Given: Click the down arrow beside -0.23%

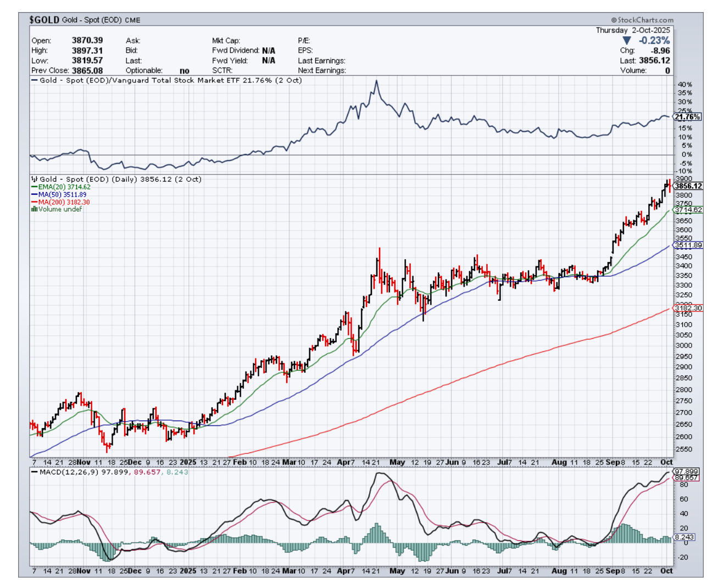Looking at the screenshot, I should (627, 41).
